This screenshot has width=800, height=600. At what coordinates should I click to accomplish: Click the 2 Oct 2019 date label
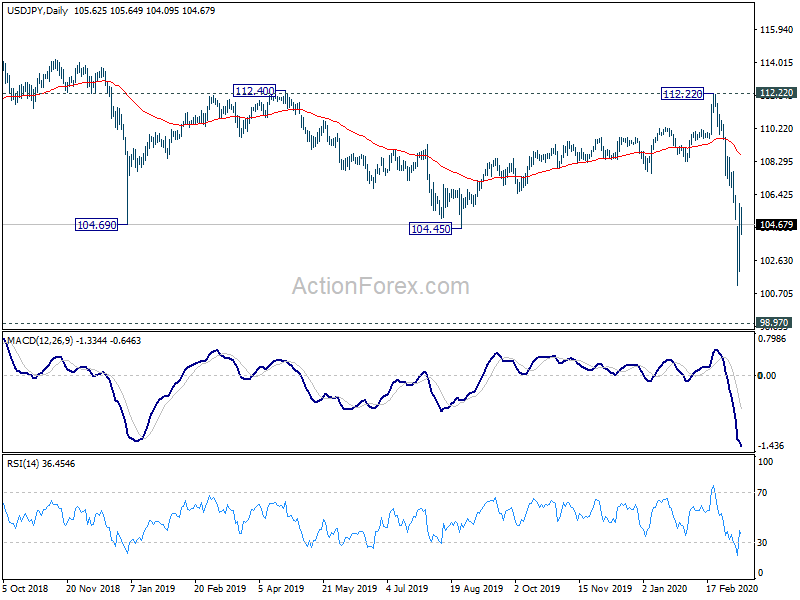[x=537, y=589]
